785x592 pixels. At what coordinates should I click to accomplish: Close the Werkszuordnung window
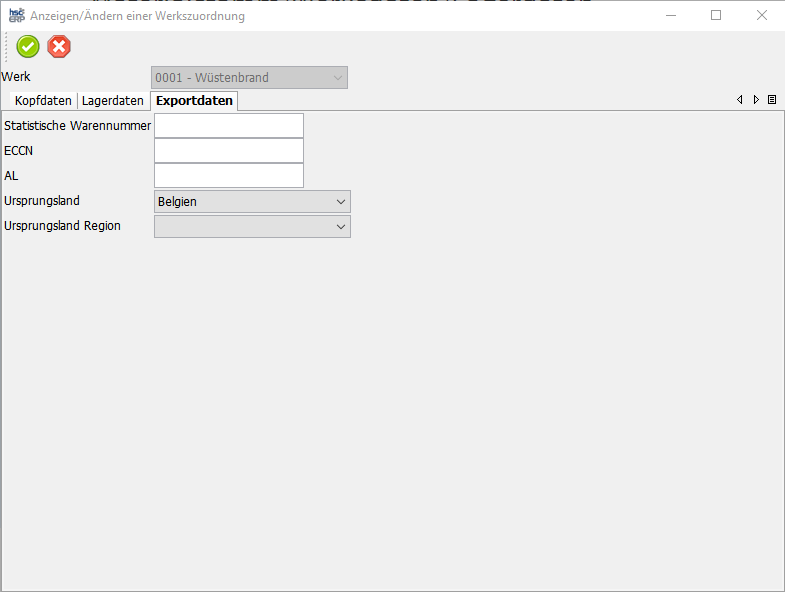pos(762,16)
